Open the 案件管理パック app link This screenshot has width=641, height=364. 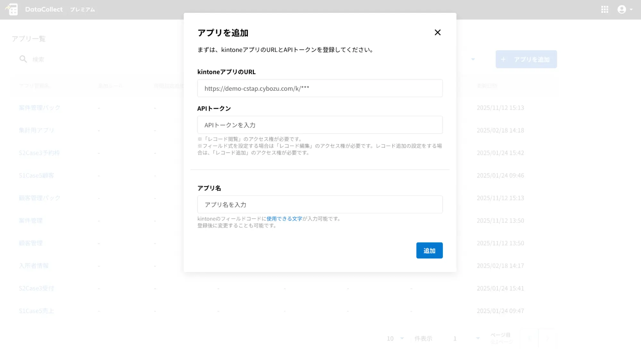click(39, 108)
